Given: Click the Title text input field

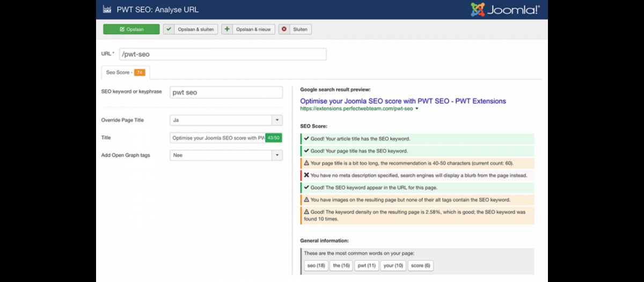Looking at the screenshot, I should 217,138.
